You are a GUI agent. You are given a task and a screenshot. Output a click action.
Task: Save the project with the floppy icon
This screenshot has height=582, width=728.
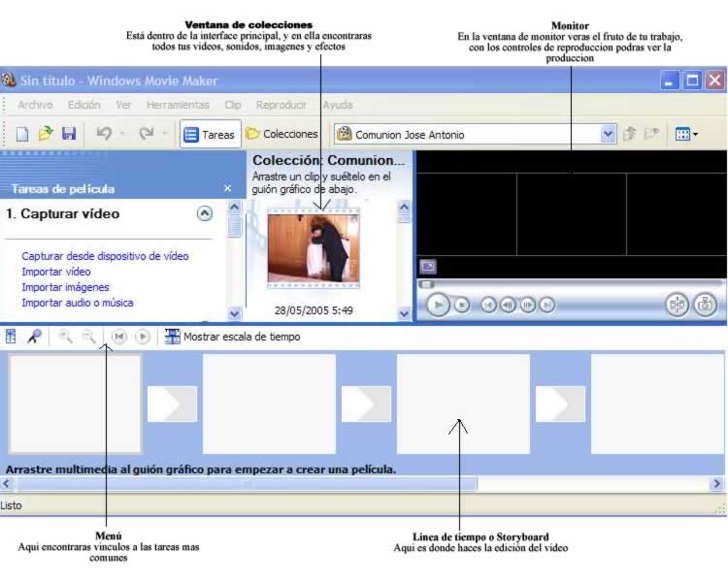(x=69, y=134)
